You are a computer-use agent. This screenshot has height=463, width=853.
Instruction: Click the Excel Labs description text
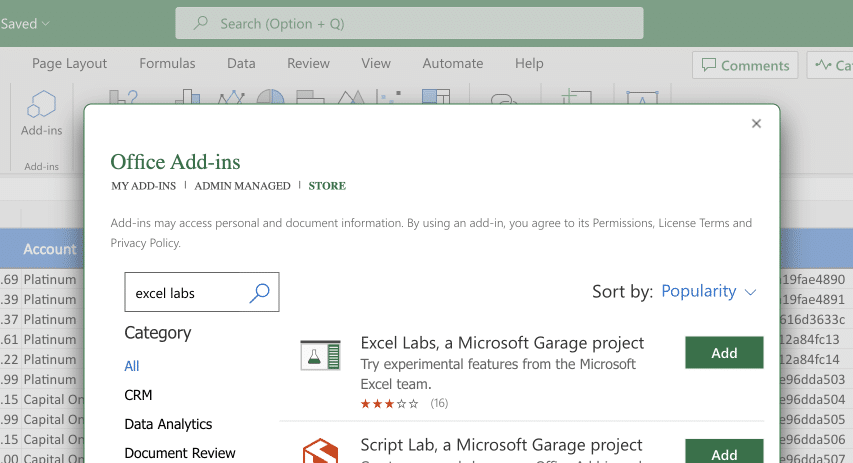498,374
